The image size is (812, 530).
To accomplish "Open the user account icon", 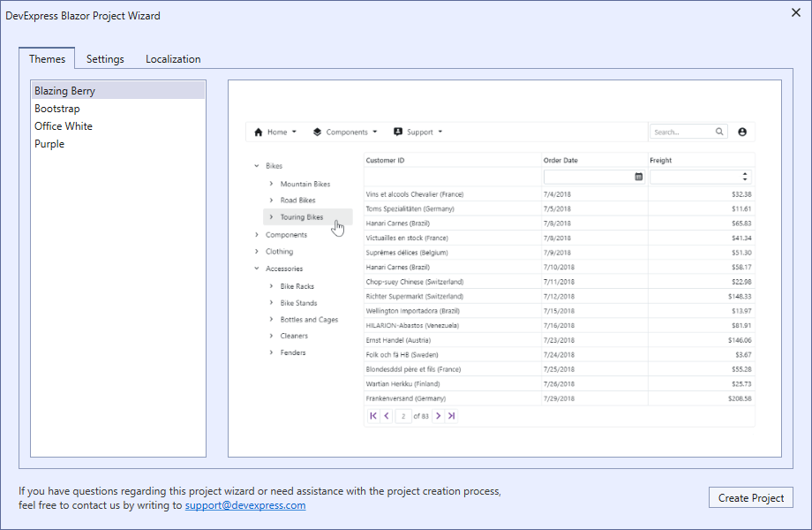I will click(744, 131).
